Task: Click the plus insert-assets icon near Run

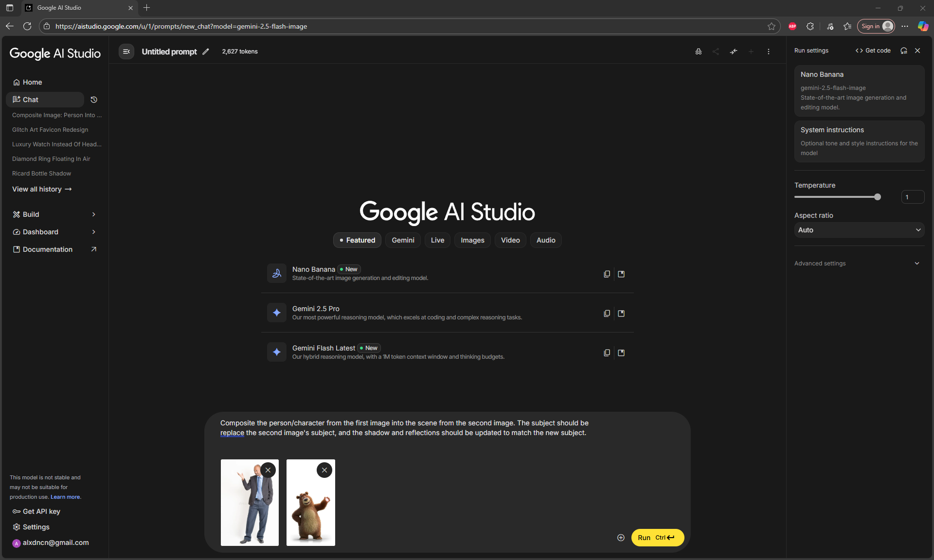Action: point(621,538)
